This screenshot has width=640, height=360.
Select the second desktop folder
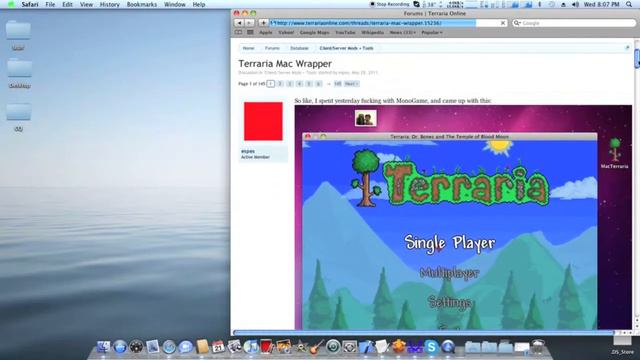coord(19,68)
